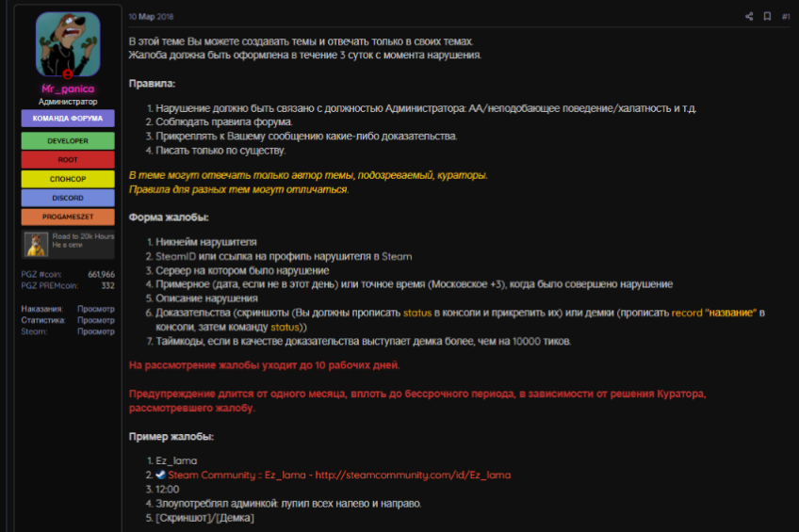View Наказания via the Просмотр link
Image resolution: width=799 pixels, height=532 pixels.
click(96, 309)
